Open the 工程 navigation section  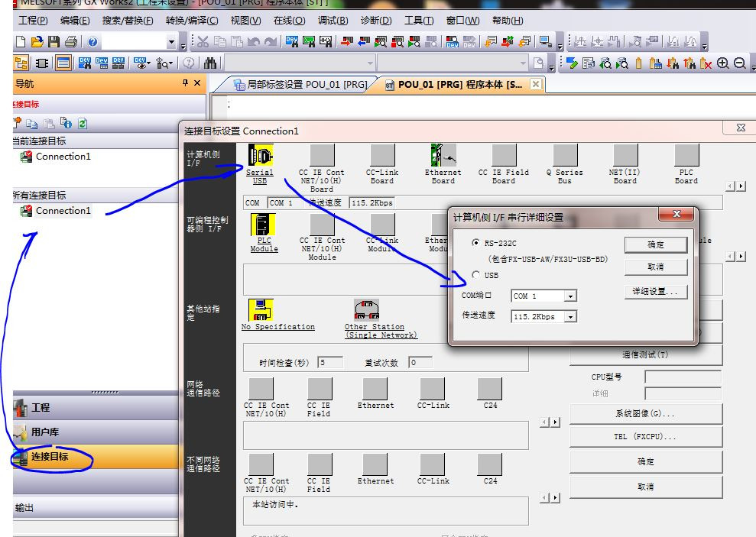tap(96, 407)
